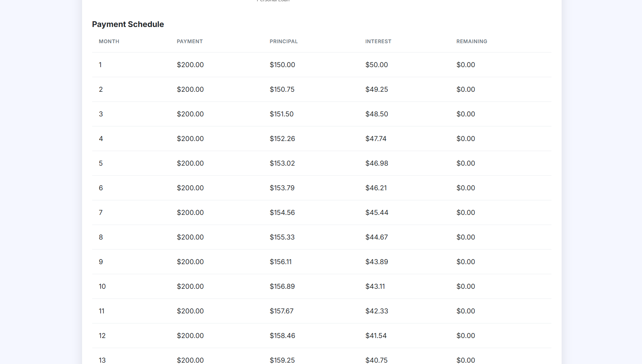Select month 11 principal $157.67
The width and height of the screenshot is (642, 364).
pyautogui.click(x=281, y=311)
